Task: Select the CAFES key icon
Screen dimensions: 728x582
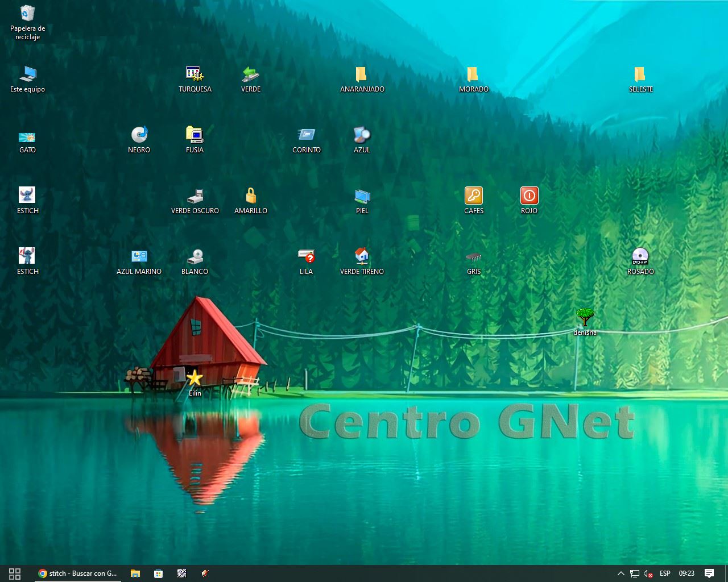Action: (x=473, y=196)
